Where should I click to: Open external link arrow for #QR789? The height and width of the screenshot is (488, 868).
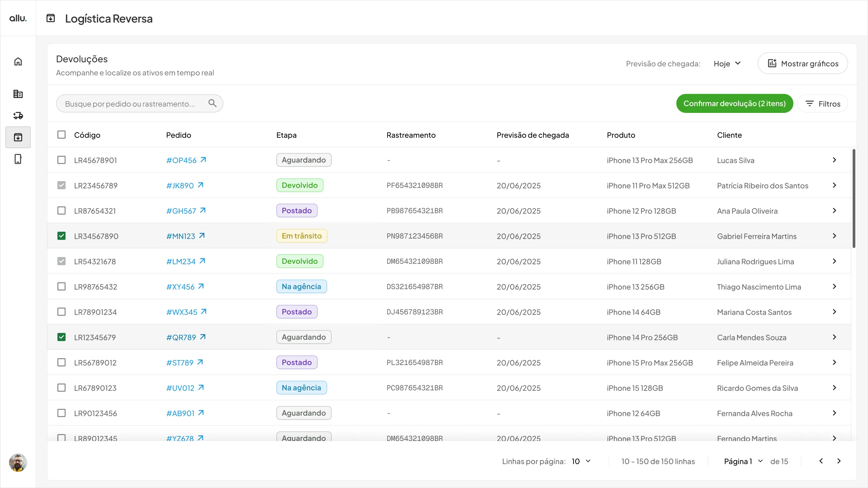pos(203,337)
